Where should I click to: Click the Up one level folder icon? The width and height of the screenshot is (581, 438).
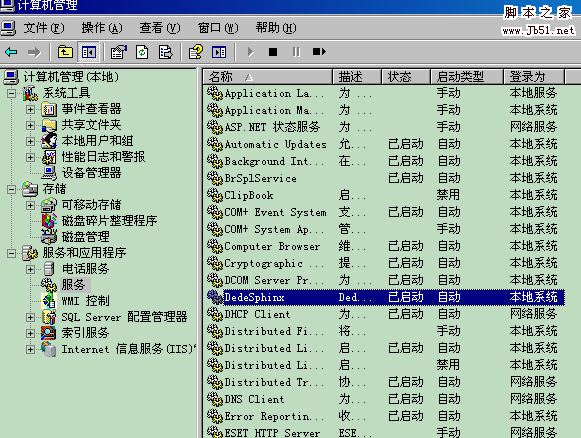click(65, 52)
